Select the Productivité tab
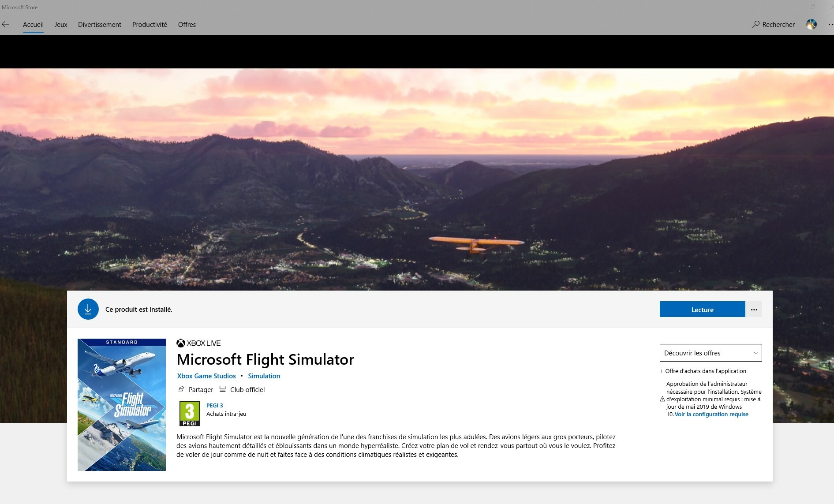 [150, 25]
